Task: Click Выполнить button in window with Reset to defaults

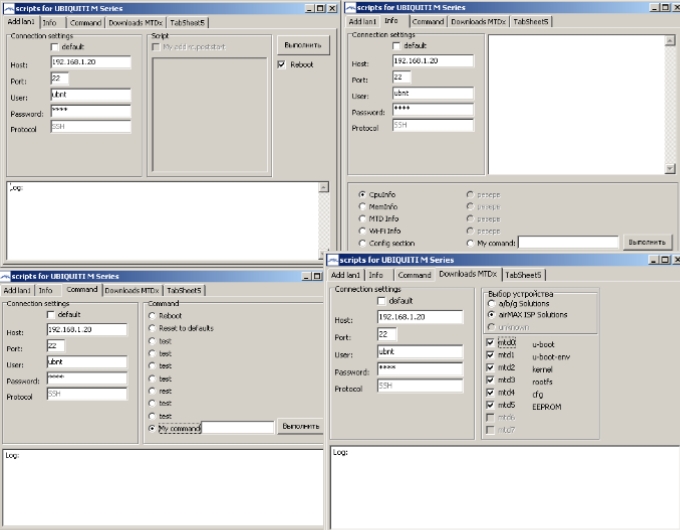Action: click(300, 427)
